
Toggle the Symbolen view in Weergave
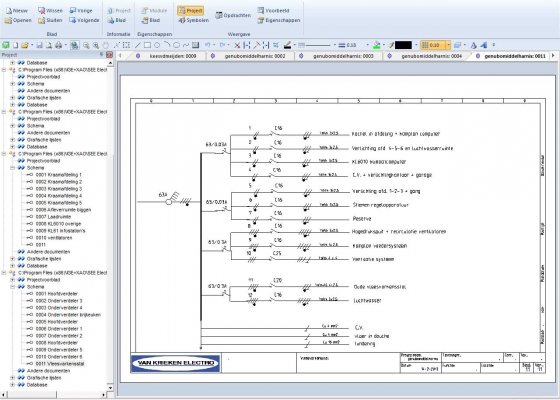coord(194,20)
